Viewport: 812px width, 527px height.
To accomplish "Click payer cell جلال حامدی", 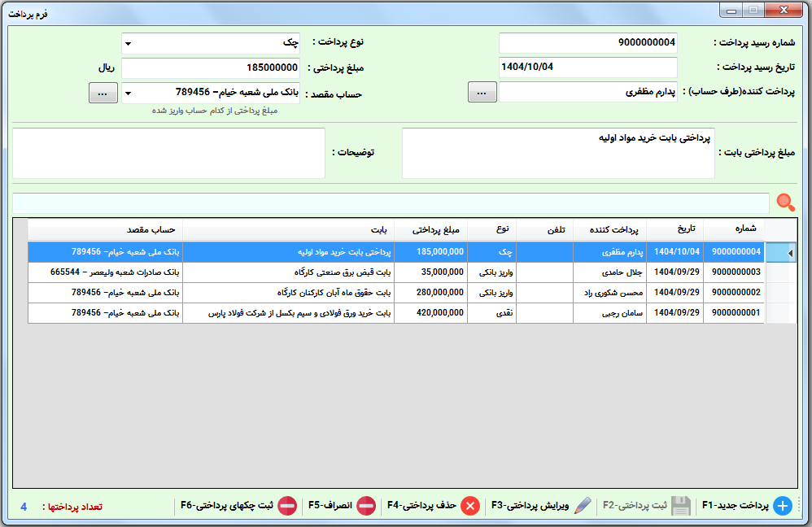I will (610, 272).
